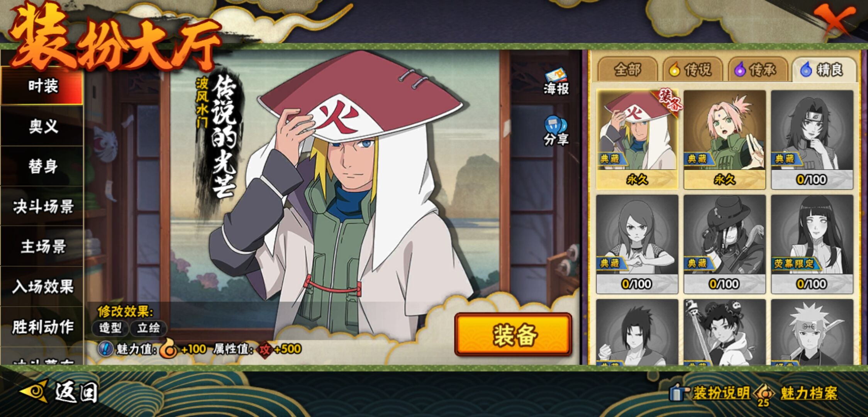
Task: Toggle the 立绘 modify effect option
Action: (148, 328)
